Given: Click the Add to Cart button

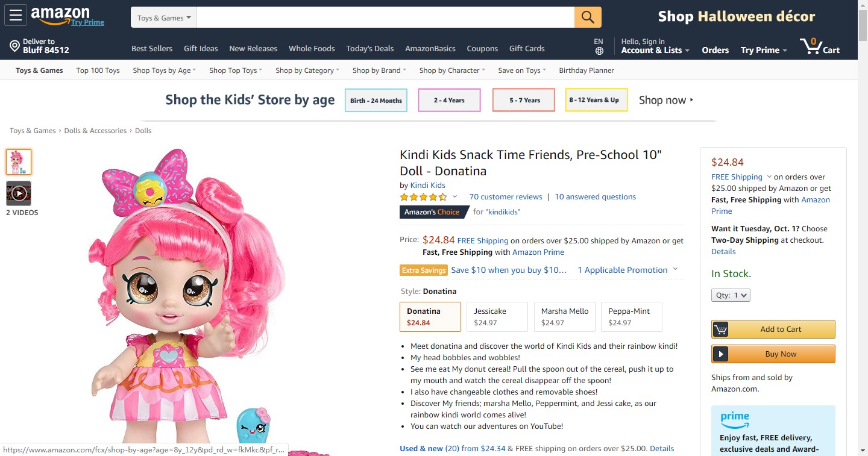Looking at the screenshot, I should click(x=774, y=330).
